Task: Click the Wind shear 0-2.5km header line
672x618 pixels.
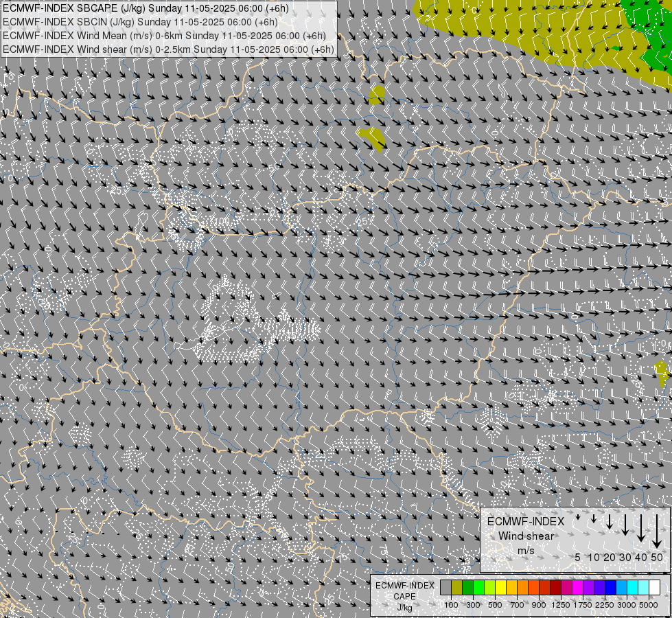Action: point(168,49)
